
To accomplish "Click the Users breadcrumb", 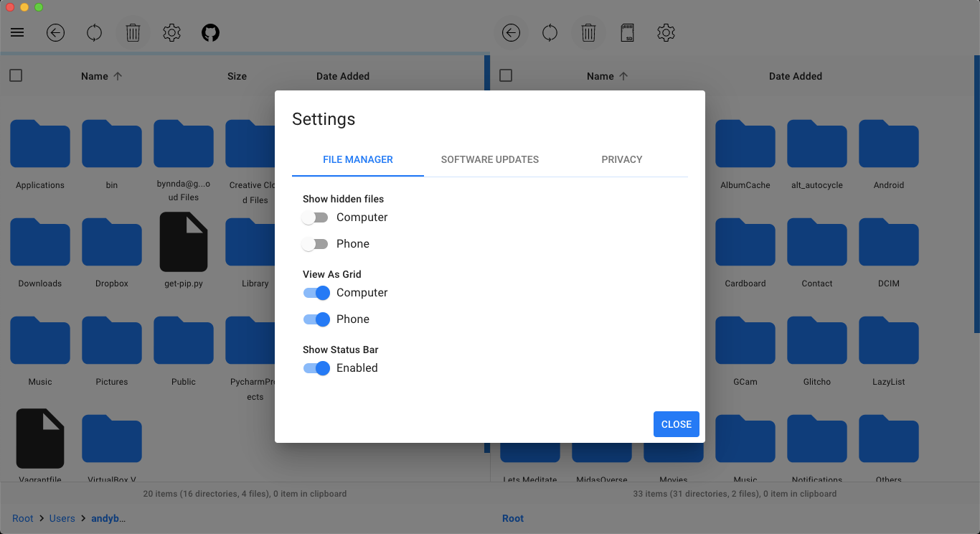I will tap(62, 518).
